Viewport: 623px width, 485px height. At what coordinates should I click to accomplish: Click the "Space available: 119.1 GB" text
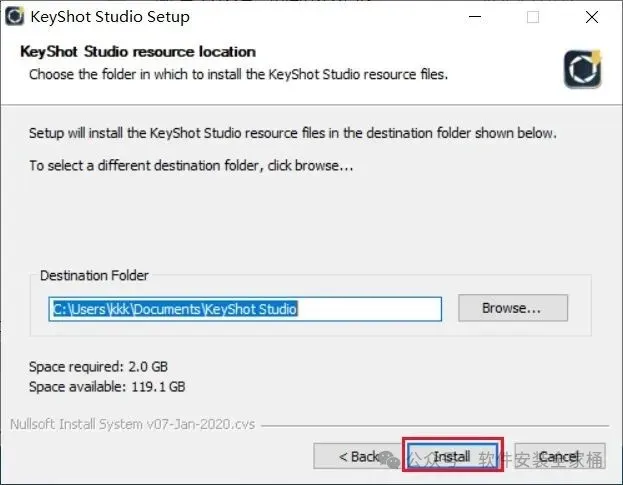pyautogui.click(x=107, y=386)
